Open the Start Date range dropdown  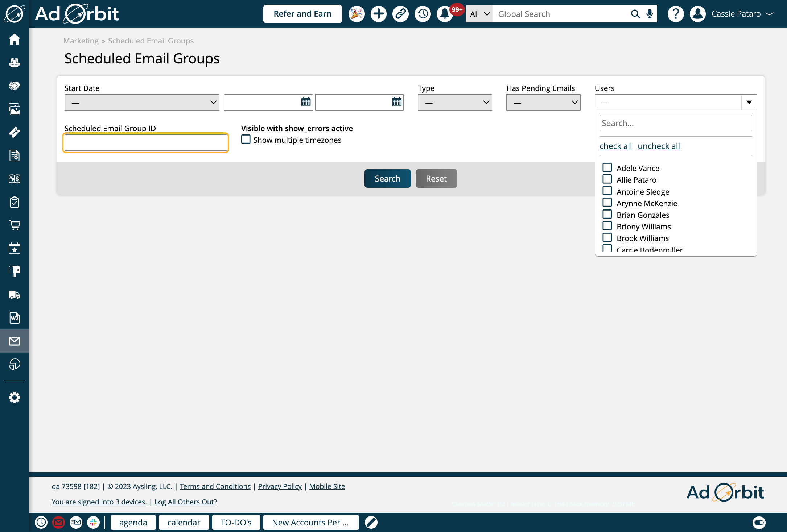coord(142,103)
